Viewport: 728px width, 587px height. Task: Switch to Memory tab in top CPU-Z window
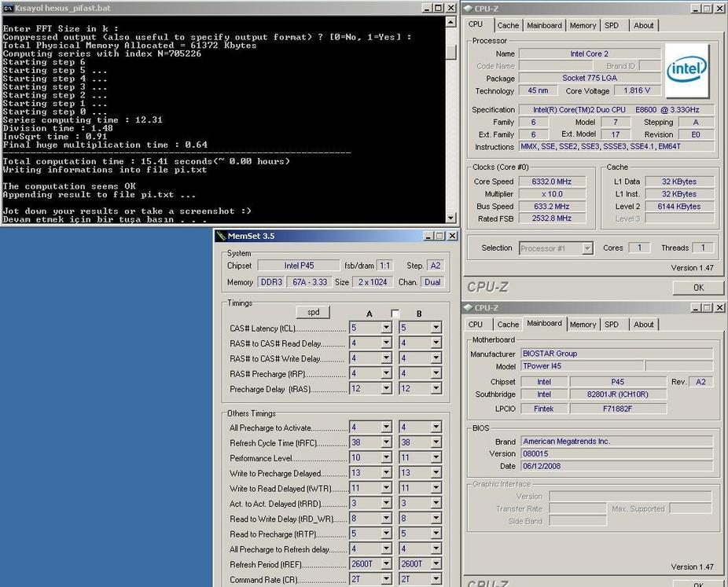tap(583, 25)
